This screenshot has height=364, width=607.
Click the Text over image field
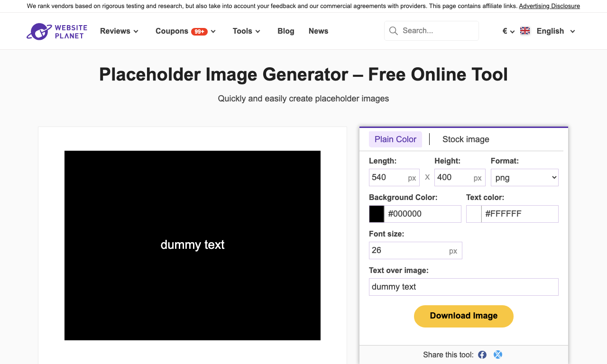(x=464, y=287)
